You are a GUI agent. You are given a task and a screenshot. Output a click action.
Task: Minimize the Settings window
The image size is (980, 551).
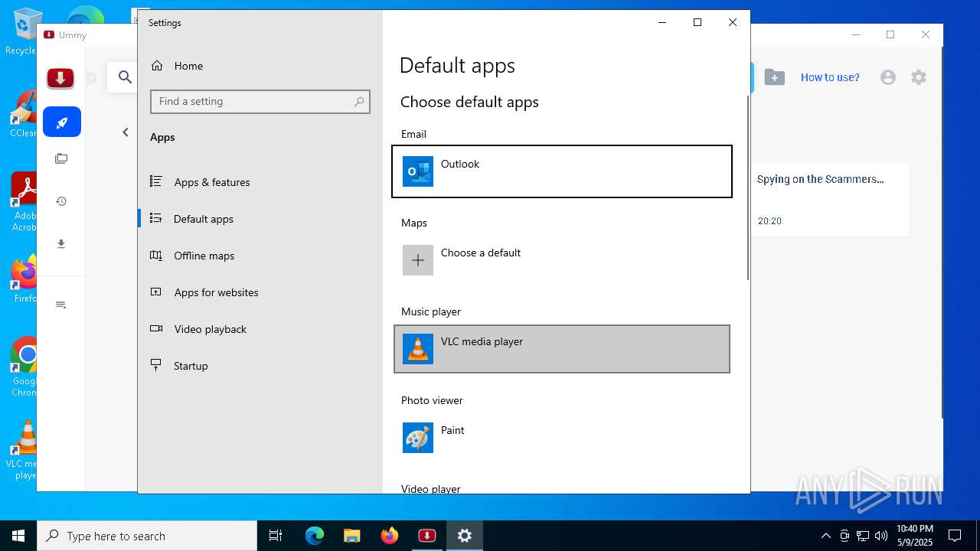(662, 23)
